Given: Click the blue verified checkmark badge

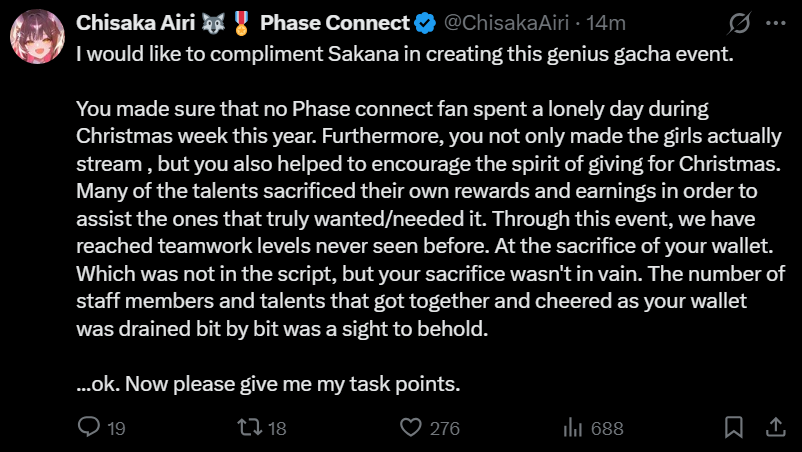Looking at the screenshot, I should [424, 23].
